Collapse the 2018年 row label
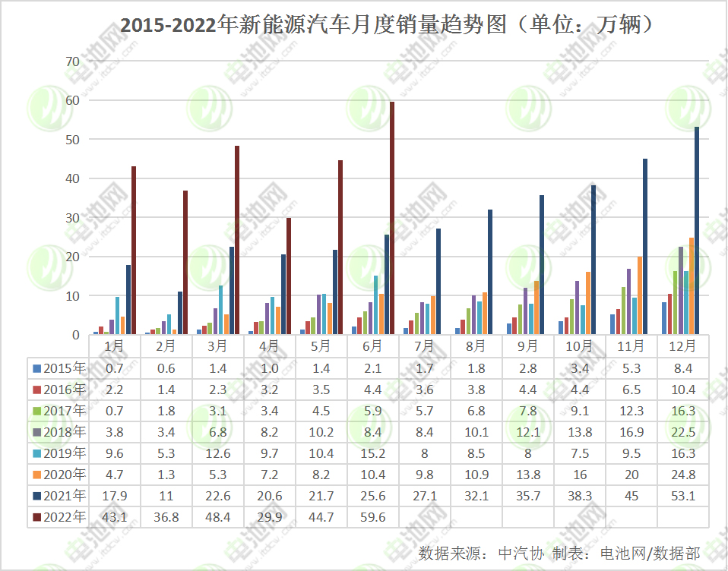728x571 pixels. pyautogui.click(x=65, y=431)
